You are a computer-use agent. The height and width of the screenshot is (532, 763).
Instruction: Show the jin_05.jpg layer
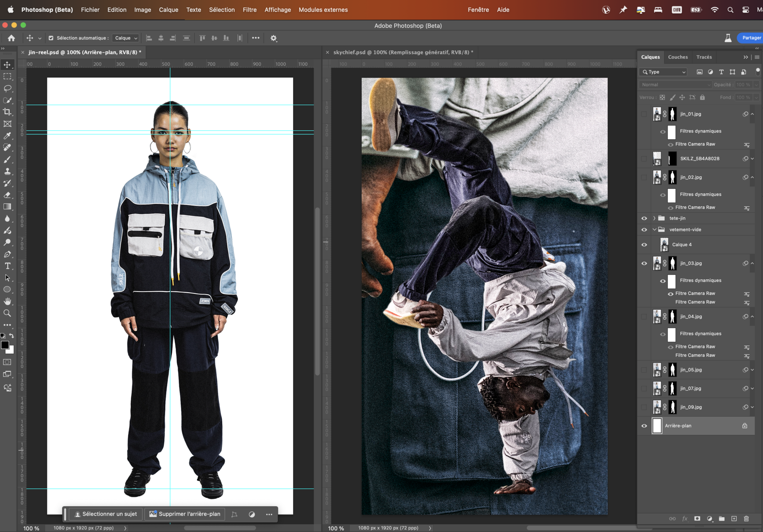(644, 370)
